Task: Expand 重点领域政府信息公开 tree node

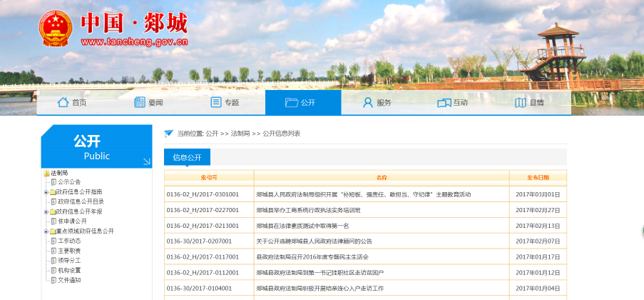Action: point(46,231)
